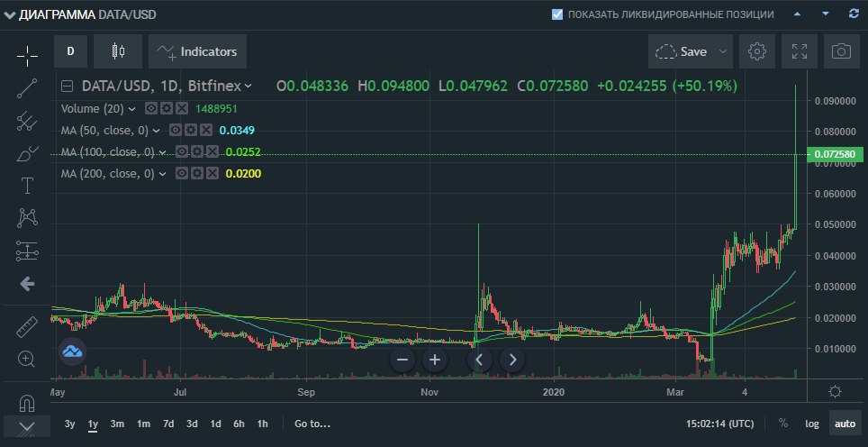
Task: Click the Save chart button
Action: tap(682, 51)
